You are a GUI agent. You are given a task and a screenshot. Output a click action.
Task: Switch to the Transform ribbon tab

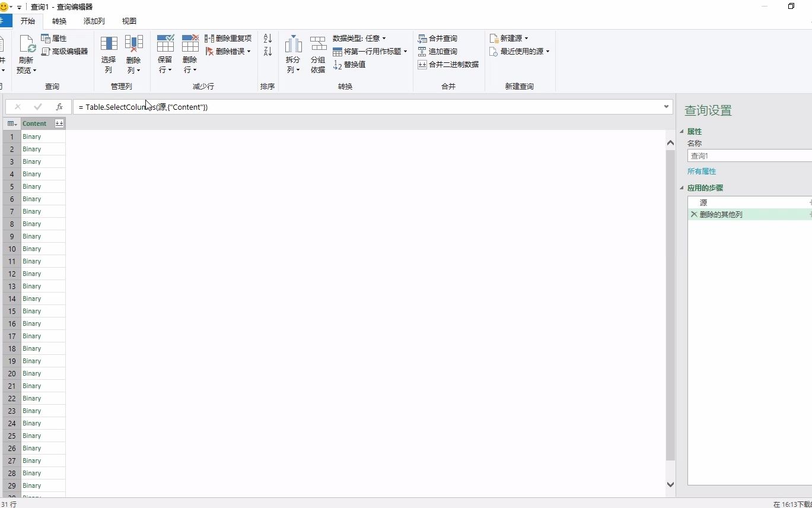click(59, 21)
